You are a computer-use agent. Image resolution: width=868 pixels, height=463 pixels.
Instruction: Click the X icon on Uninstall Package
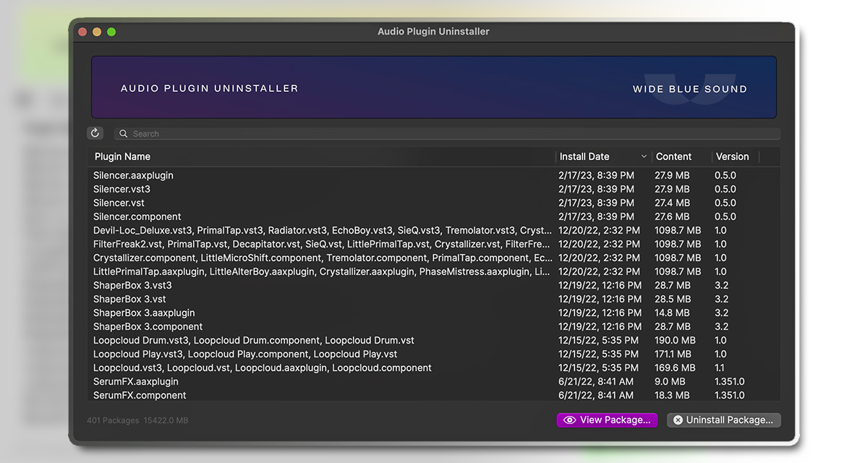click(677, 420)
